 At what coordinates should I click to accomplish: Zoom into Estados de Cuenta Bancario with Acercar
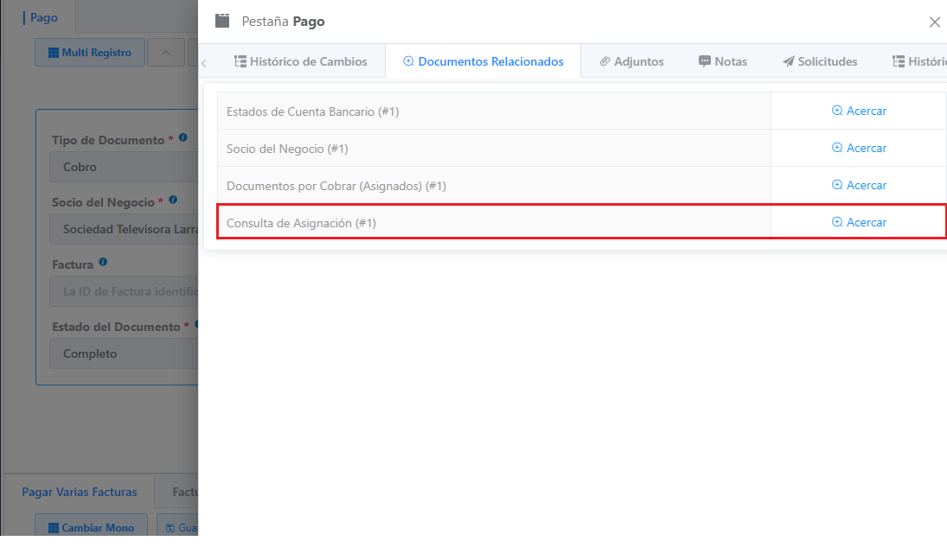click(x=859, y=111)
